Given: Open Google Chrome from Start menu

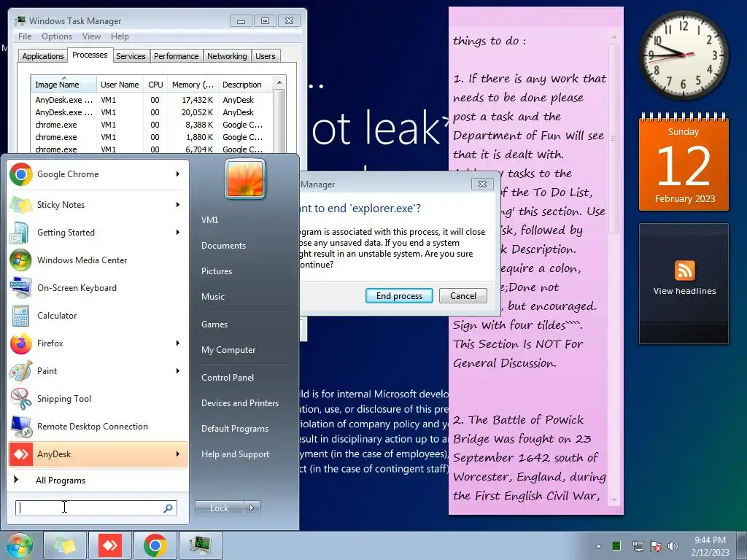Looking at the screenshot, I should coord(98,174).
